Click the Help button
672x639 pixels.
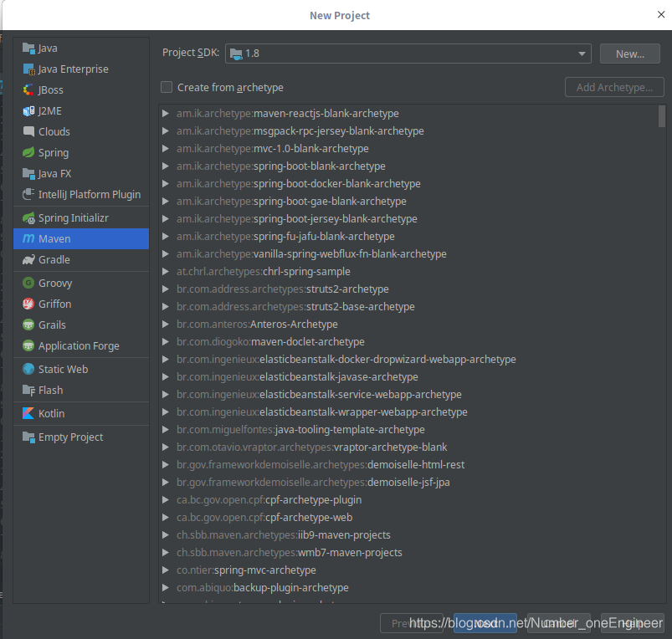coord(633,623)
